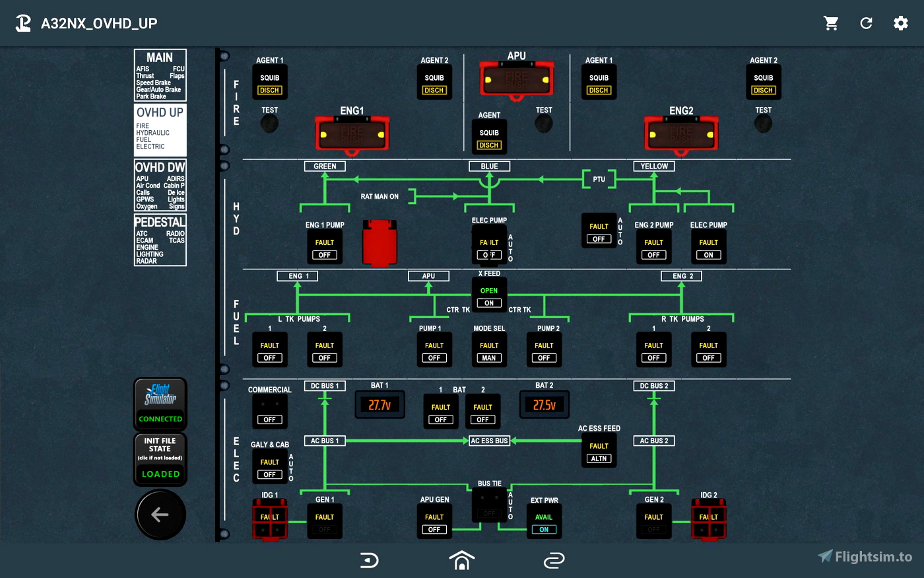The width and height of the screenshot is (924, 578).
Task: Toggle fuel MODE SEL MAN switch
Action: point(489,351)
